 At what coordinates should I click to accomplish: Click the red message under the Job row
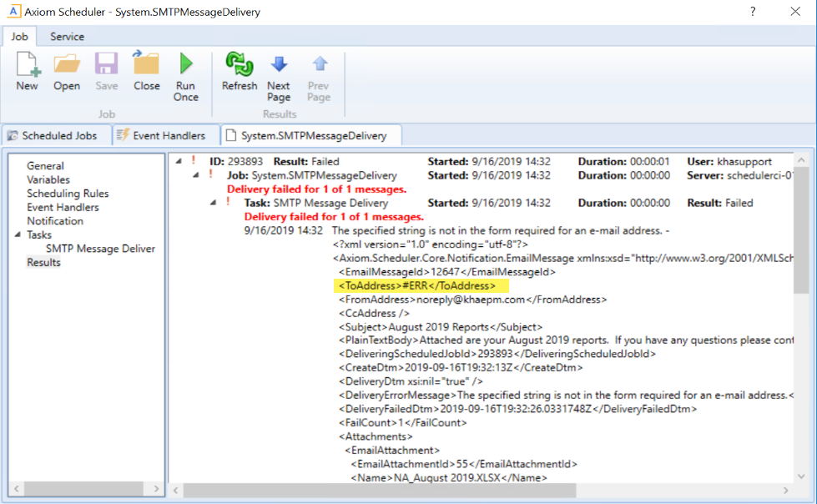click(x=317, y=189)
